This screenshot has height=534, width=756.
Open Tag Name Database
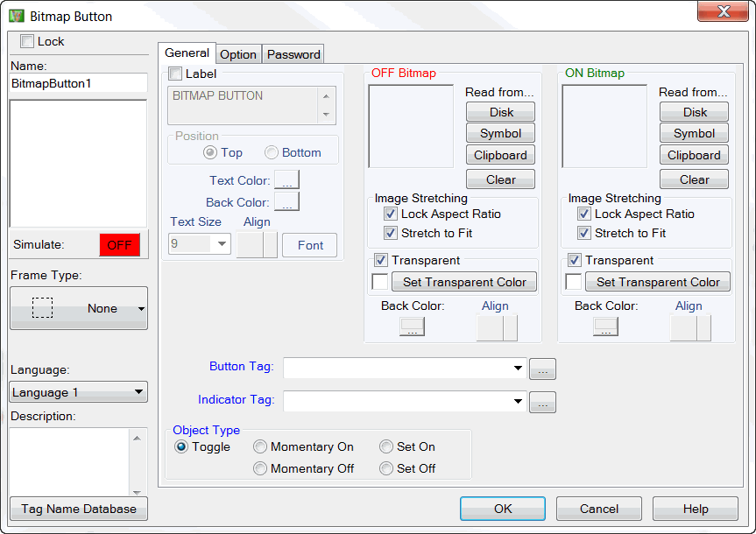pos(79,509)
